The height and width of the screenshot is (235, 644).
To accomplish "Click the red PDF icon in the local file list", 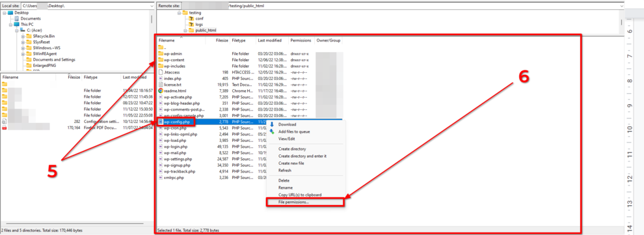I will (4, 128).
